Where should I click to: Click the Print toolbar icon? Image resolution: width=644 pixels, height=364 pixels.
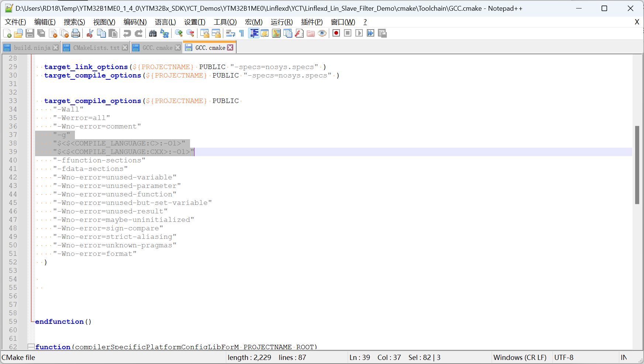(x=76, y=34)
